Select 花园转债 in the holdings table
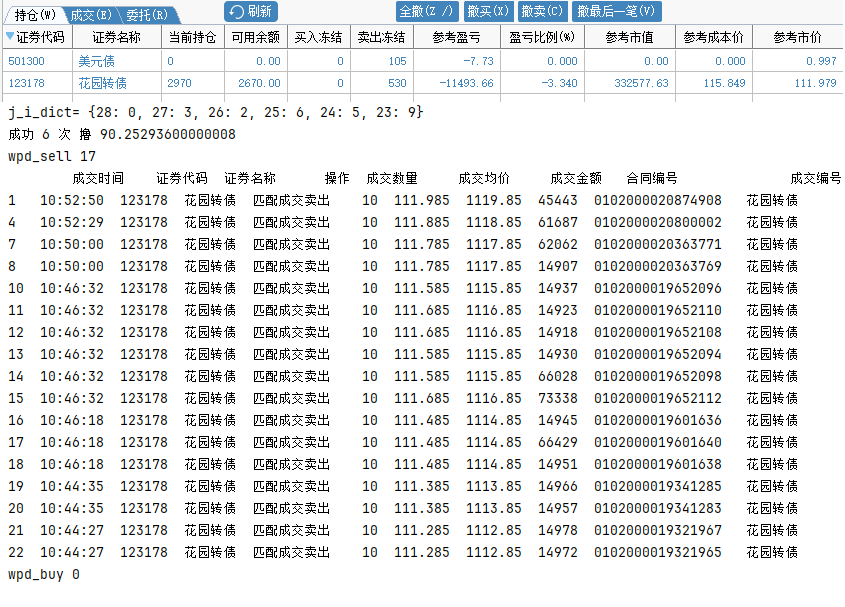The width and height of the screenshot is (845, 607). click(102, 84)
